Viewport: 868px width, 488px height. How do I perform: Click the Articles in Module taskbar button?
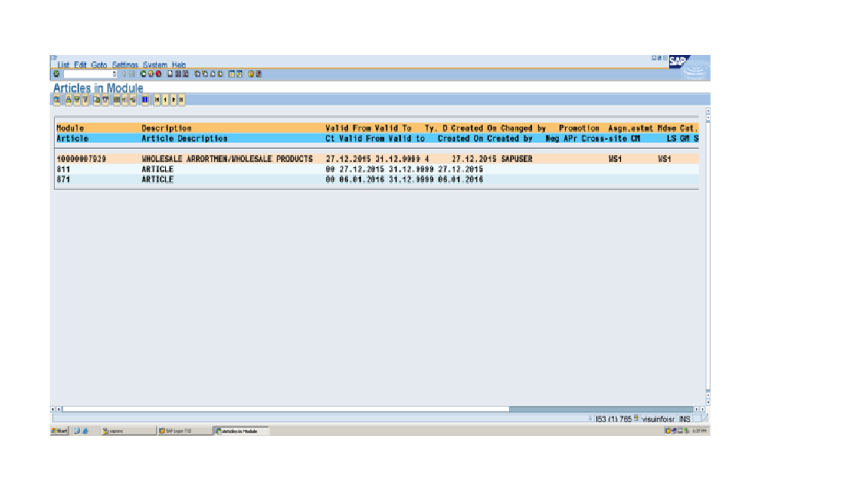(236, 432)
